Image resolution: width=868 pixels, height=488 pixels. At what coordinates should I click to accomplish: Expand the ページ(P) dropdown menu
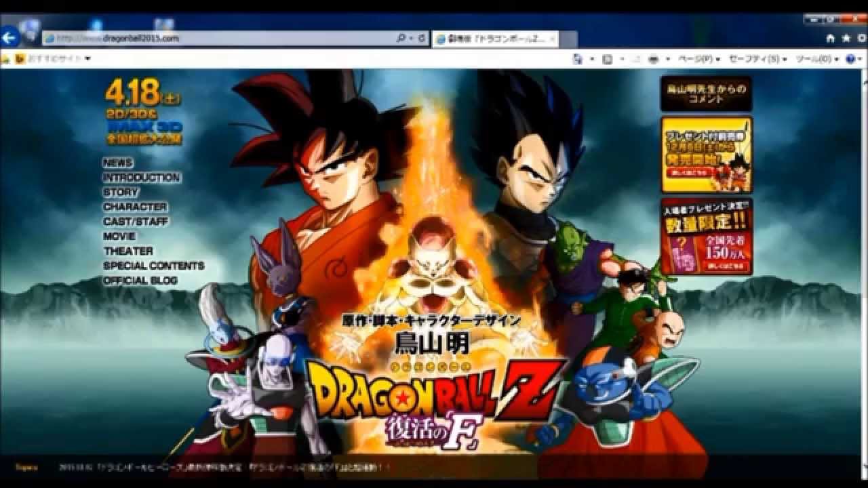(698, 60)
